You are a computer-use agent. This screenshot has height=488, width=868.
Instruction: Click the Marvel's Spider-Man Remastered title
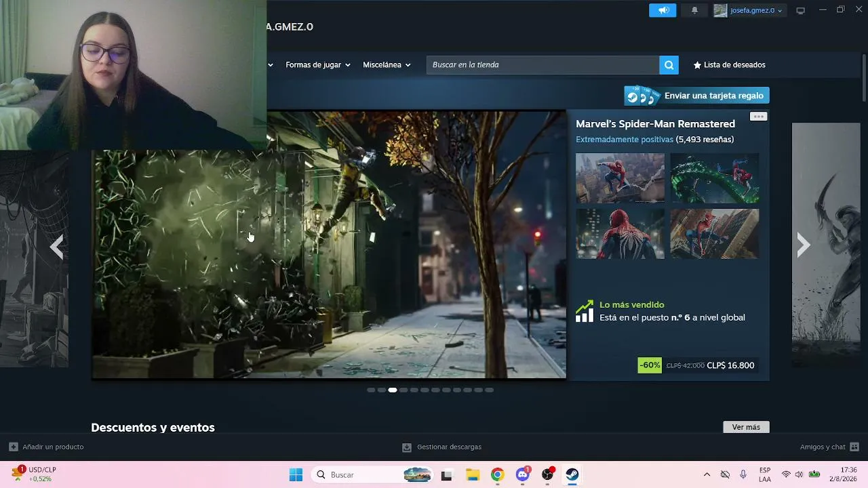point(655,124)
